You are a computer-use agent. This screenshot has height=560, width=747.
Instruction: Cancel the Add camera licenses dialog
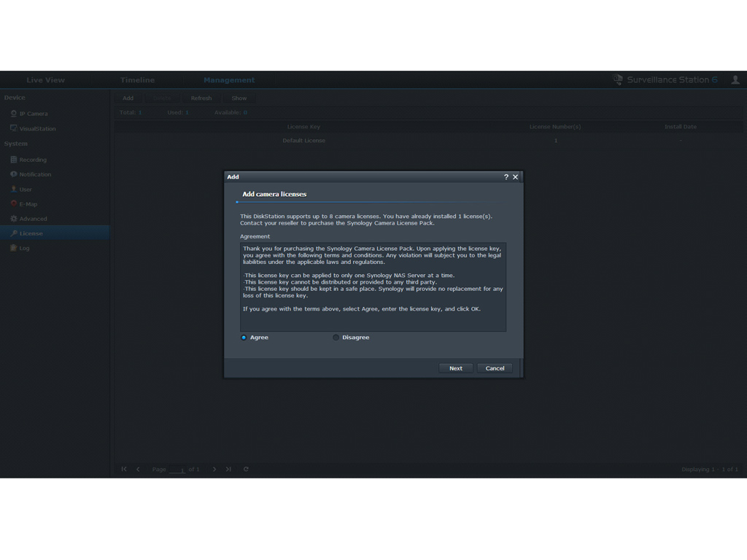tap(495, 368)
